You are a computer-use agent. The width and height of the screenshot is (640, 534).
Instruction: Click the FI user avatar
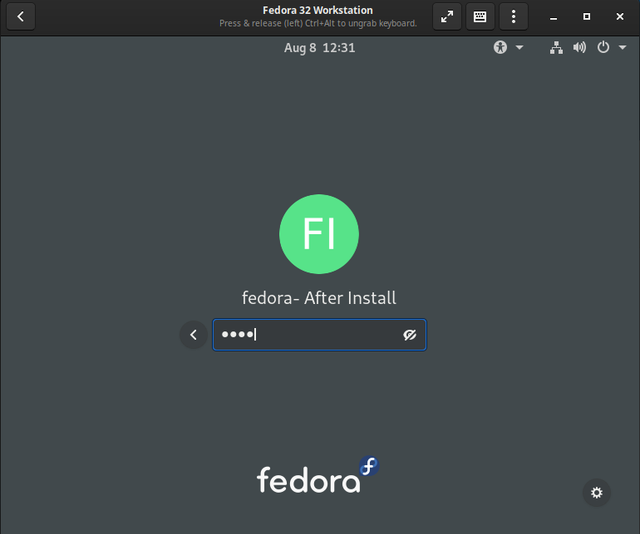click(x=319, y=234)
